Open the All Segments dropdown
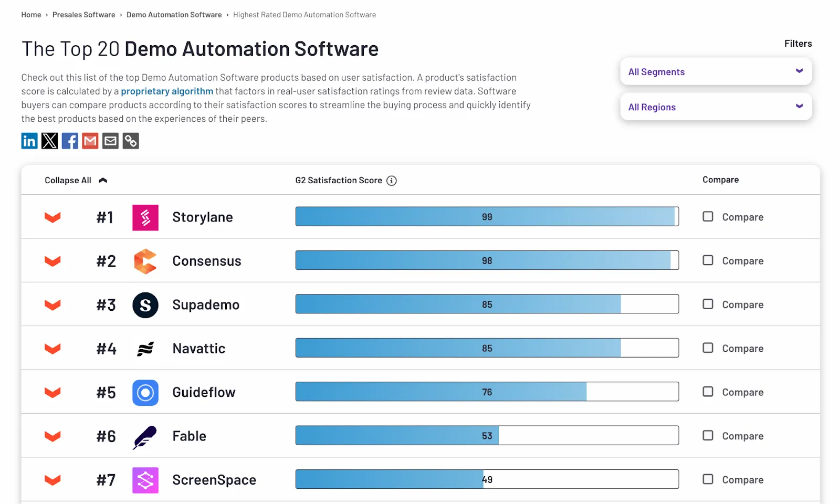 [x=716, y=71]
